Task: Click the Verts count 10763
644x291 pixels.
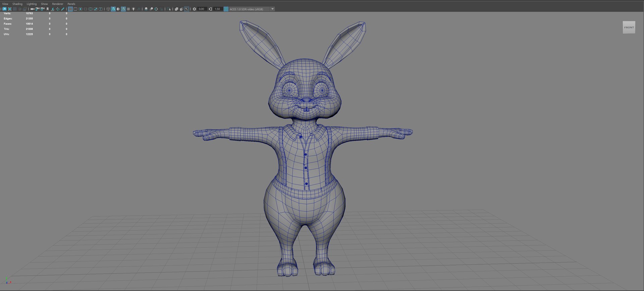Action: coord(30,13)
